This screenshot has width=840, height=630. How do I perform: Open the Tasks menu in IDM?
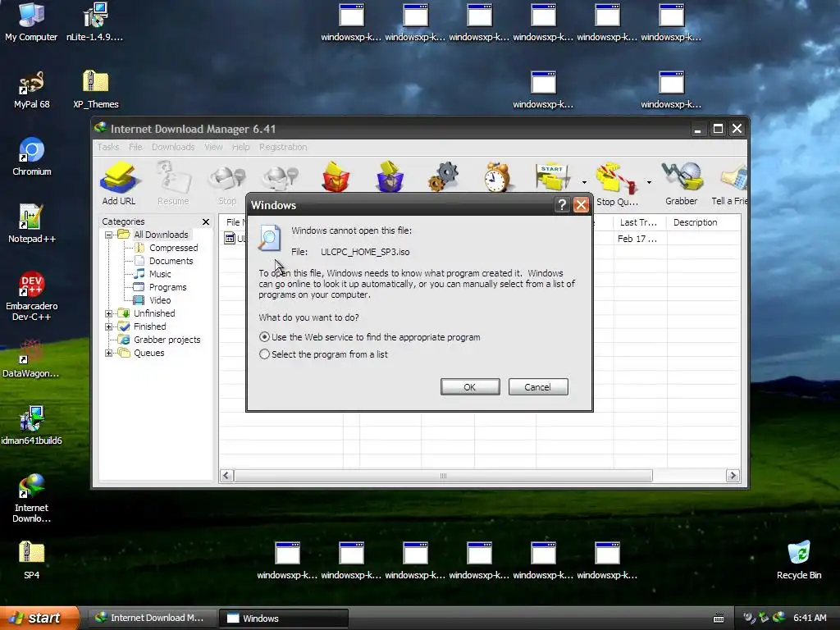click(108, 147)
